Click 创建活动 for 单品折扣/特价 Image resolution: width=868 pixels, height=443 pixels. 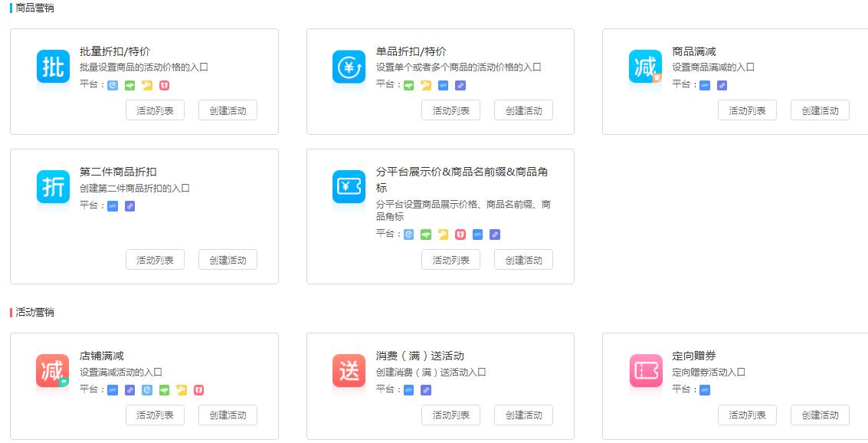[523, 110]
